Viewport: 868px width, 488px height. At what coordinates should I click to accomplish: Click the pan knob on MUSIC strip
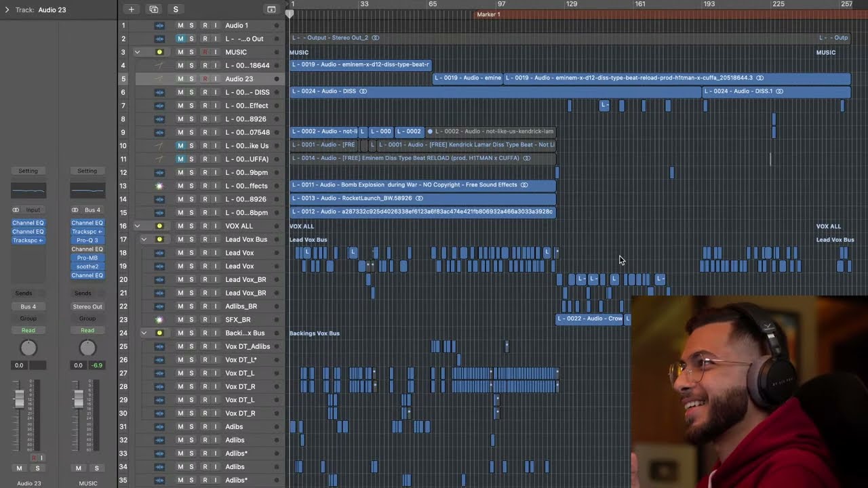click(87, 348)
